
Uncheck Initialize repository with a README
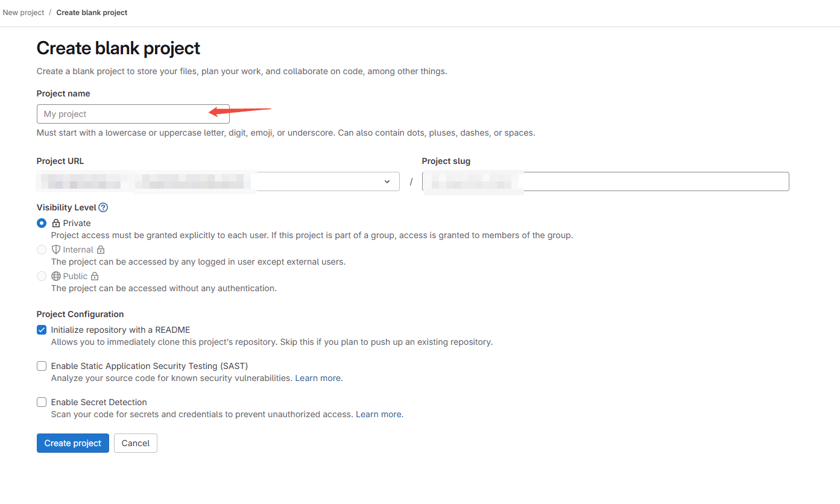[x=42, y=330]
